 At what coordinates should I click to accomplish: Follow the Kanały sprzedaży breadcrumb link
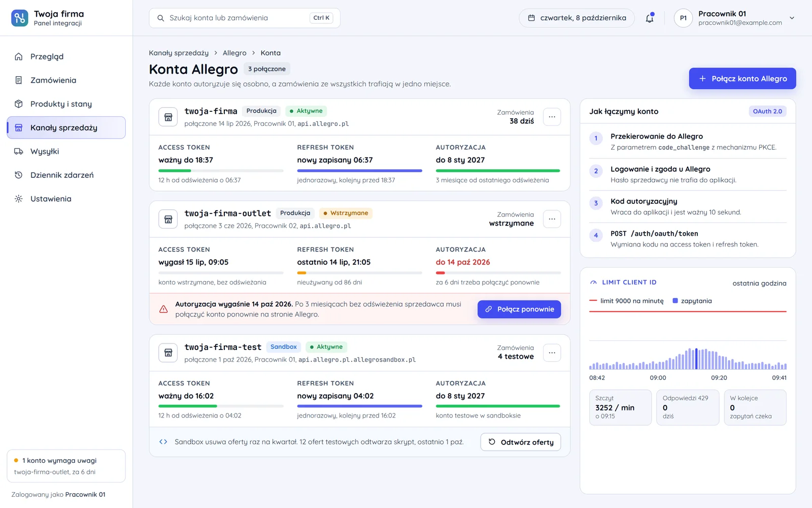click(x=179, y=53)
